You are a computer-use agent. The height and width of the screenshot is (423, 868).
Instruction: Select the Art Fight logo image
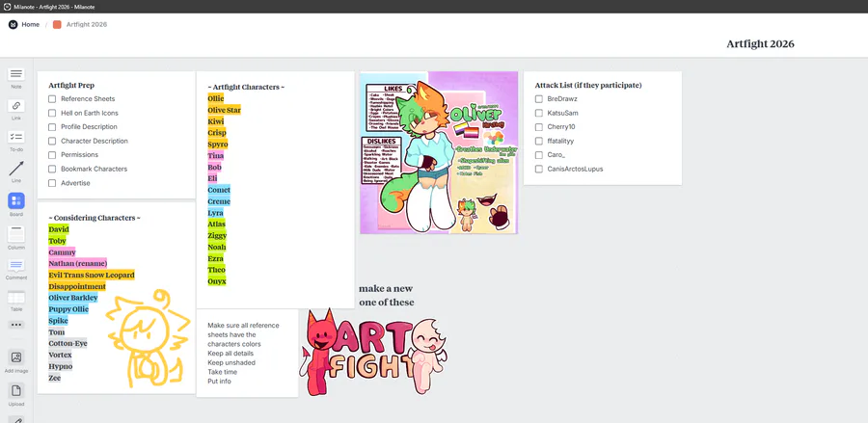click(x=373, y=352)
